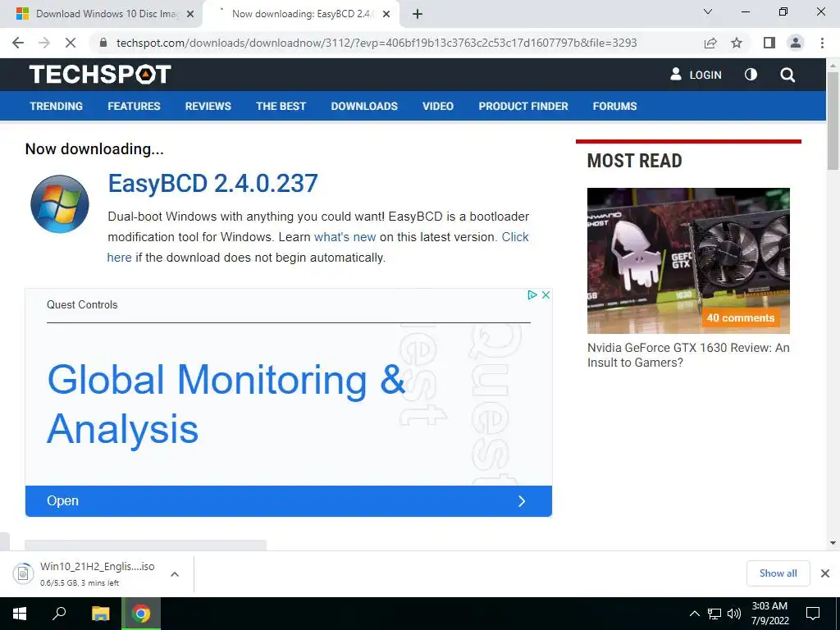Open the REVIEWS section
Viewport: 840px width, 630px height.
tap(208, 106)
